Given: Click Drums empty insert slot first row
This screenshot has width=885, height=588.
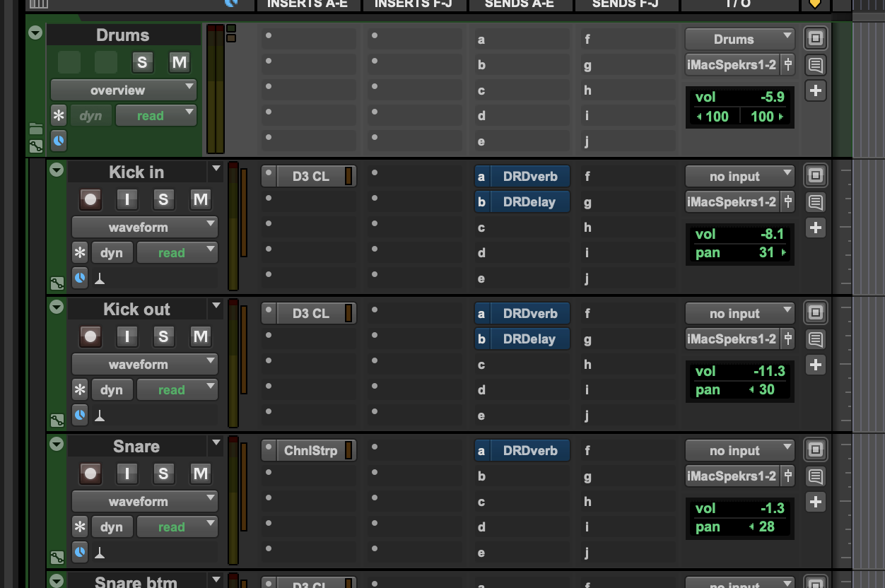Looking at the screenshot, I should point(309,39).
